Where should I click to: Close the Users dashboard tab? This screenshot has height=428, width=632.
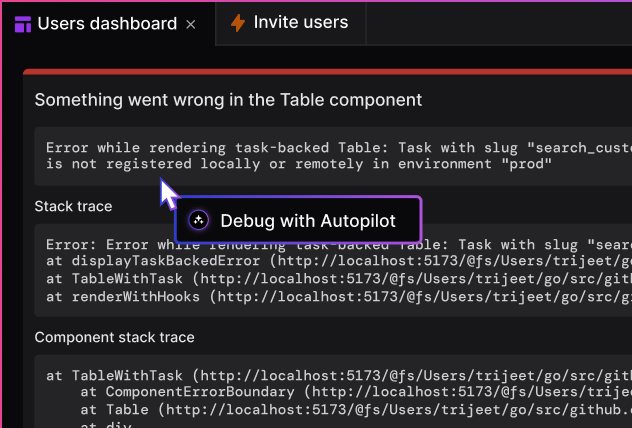[x=191, y=25]
